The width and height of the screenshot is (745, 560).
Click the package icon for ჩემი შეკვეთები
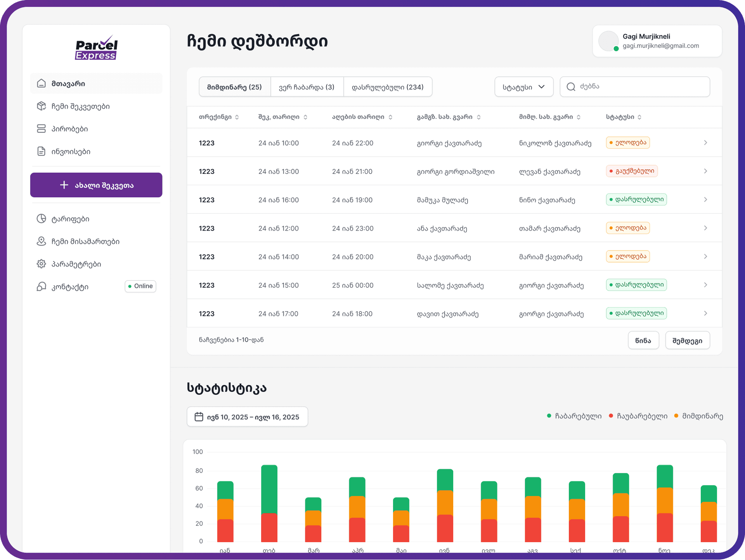coord(42,106)
